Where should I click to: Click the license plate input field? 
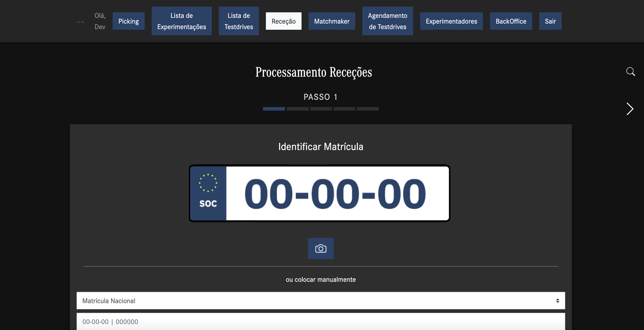pyautogui.click(x=321, y=322)
